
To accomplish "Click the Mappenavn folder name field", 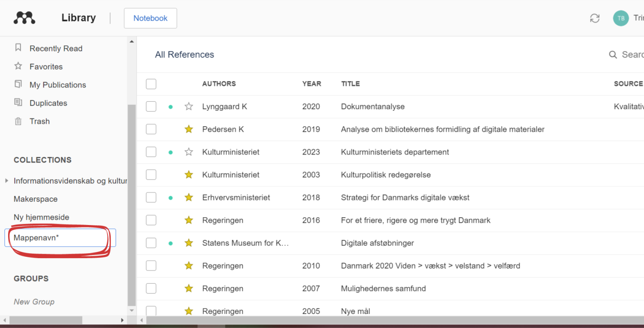I will click(x=60, y=238).
